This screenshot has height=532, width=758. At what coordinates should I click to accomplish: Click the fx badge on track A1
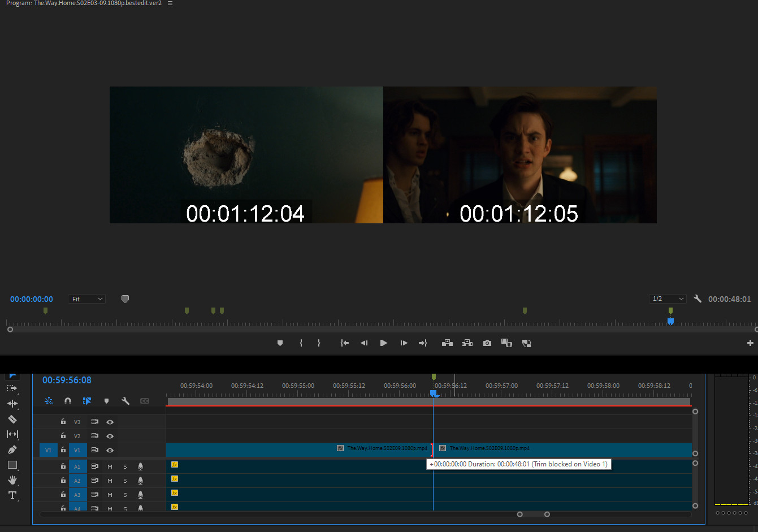175,465
